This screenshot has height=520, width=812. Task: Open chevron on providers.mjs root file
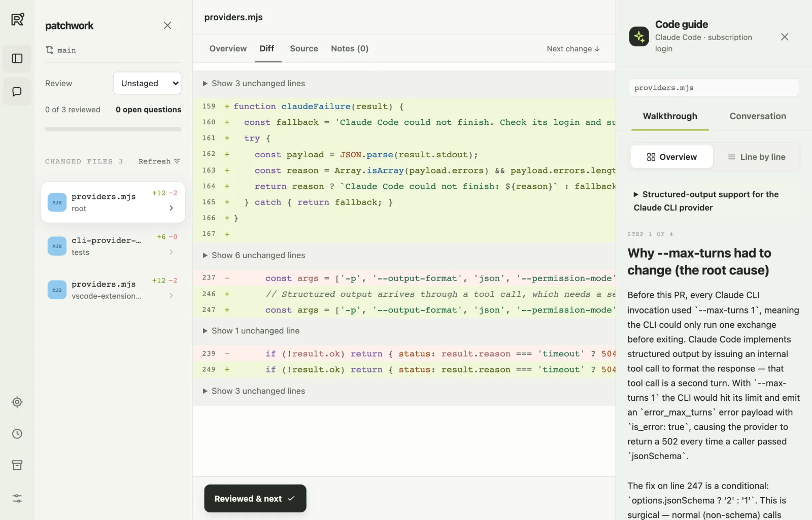(171, 208)
